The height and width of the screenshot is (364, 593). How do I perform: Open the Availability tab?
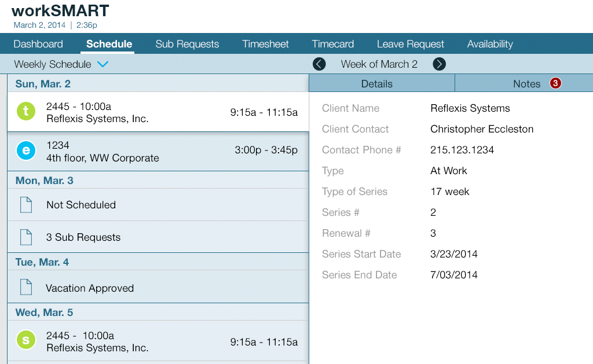click(x=490, y=44)
